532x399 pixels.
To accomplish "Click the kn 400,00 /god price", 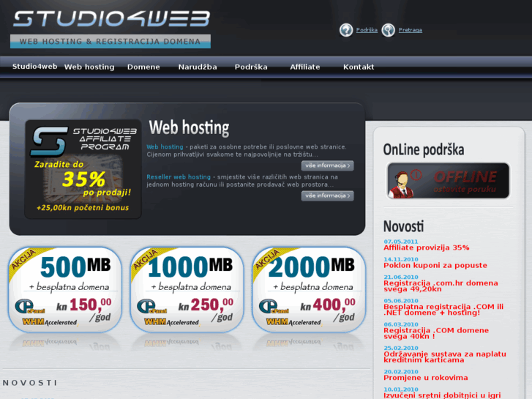I will tap(328, 309).
